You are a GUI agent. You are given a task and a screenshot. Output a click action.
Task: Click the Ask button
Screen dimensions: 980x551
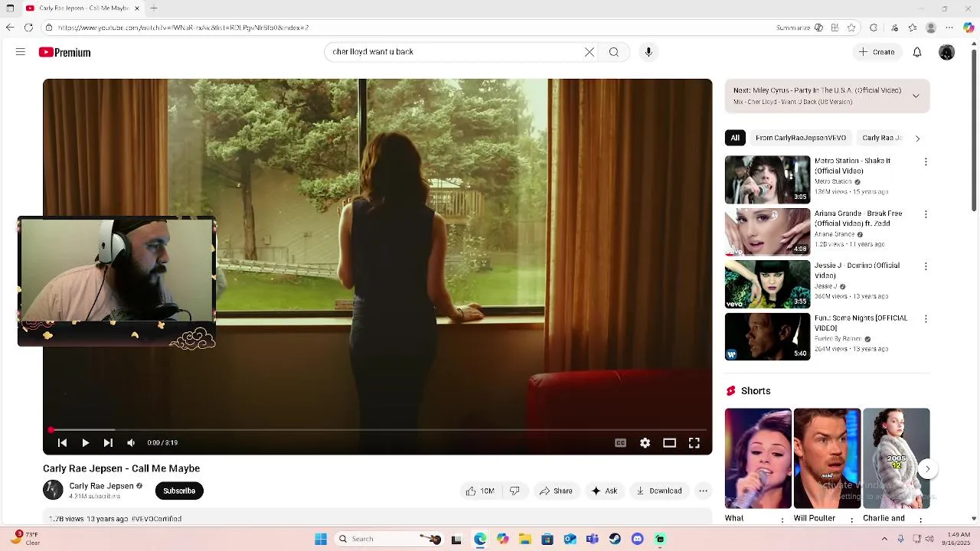click(604, 491)
